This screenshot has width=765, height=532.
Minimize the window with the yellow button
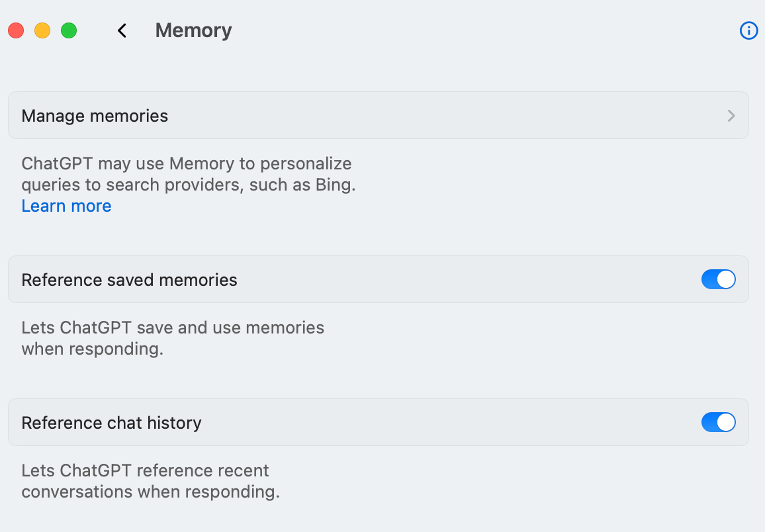tap(42, 30)
